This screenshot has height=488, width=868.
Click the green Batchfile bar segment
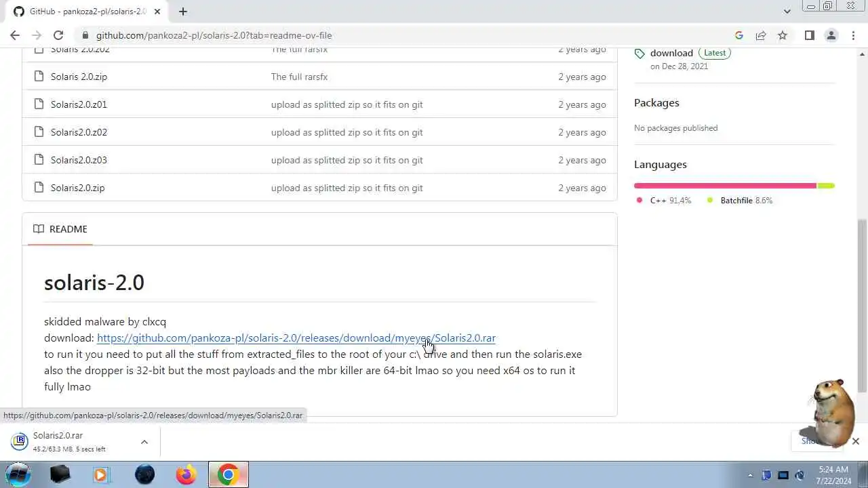click(826, 186)
